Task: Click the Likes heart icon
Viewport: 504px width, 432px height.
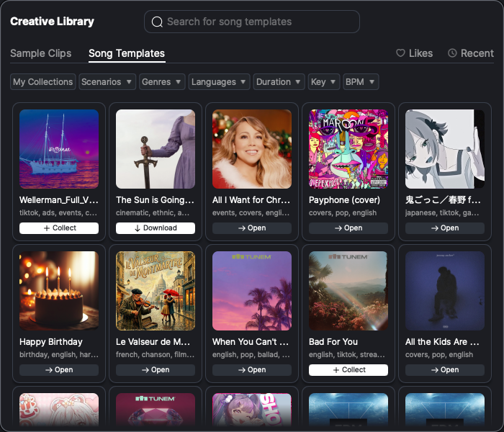Action: tap(400, 53)
